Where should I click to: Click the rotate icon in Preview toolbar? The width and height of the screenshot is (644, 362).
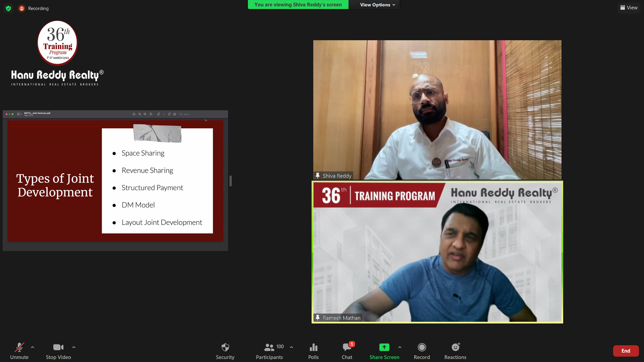point(169,114)
